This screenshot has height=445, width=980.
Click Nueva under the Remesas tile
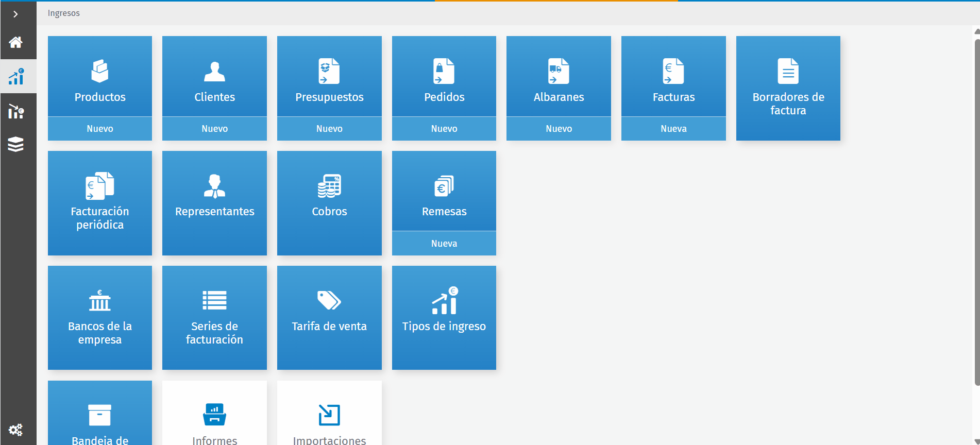click(444, 244)
